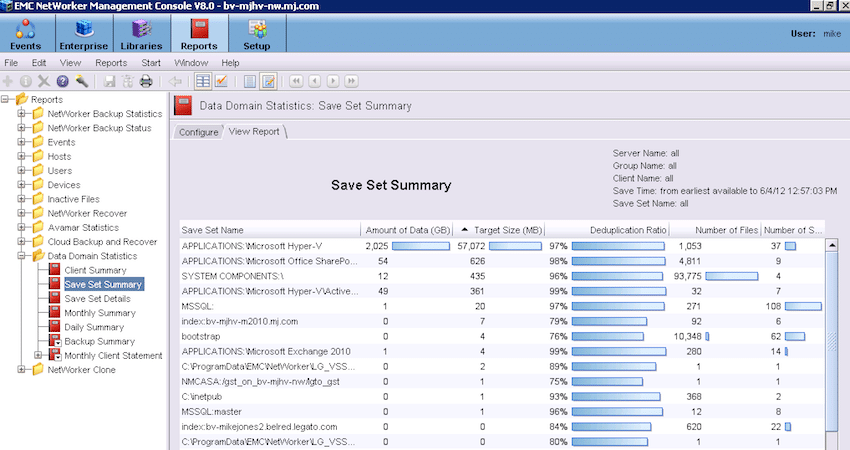Image resolution: width=850 pixels, height=450 pixels.
Task: Open the Start menu item
Action: point(151,63)
